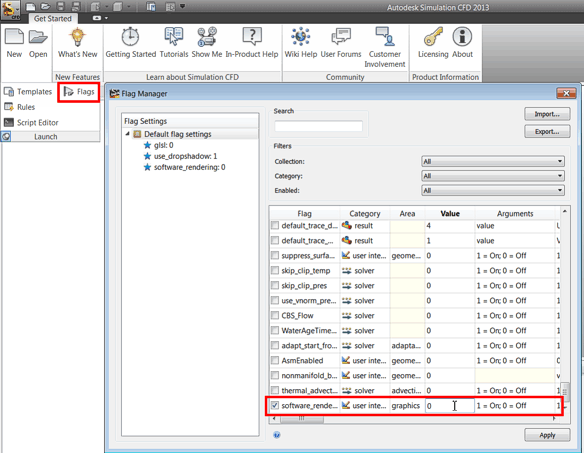Open the Show Me videos icon
Viewport: 584px width, 453px height.
207,37
